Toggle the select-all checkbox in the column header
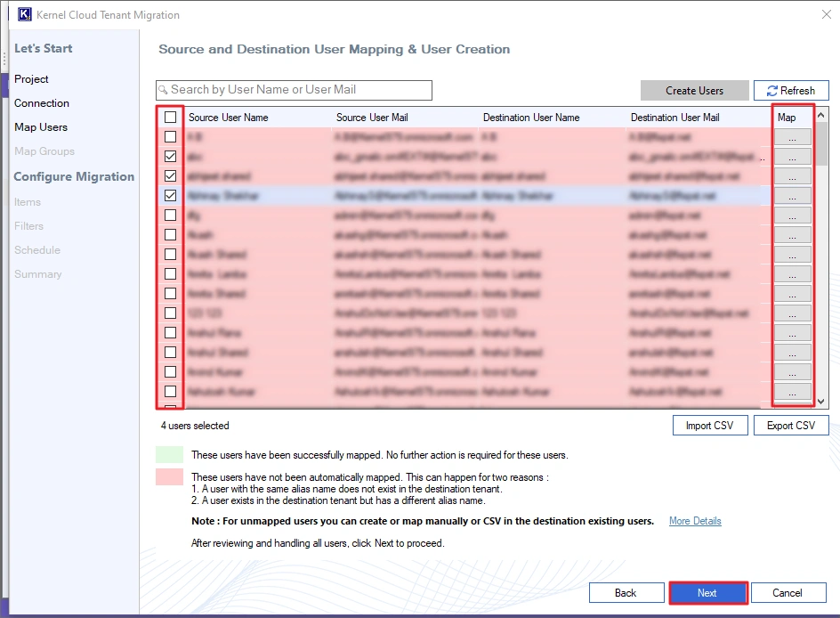The height and width of the screenshot is (618, 840). (x=169, y=117)
